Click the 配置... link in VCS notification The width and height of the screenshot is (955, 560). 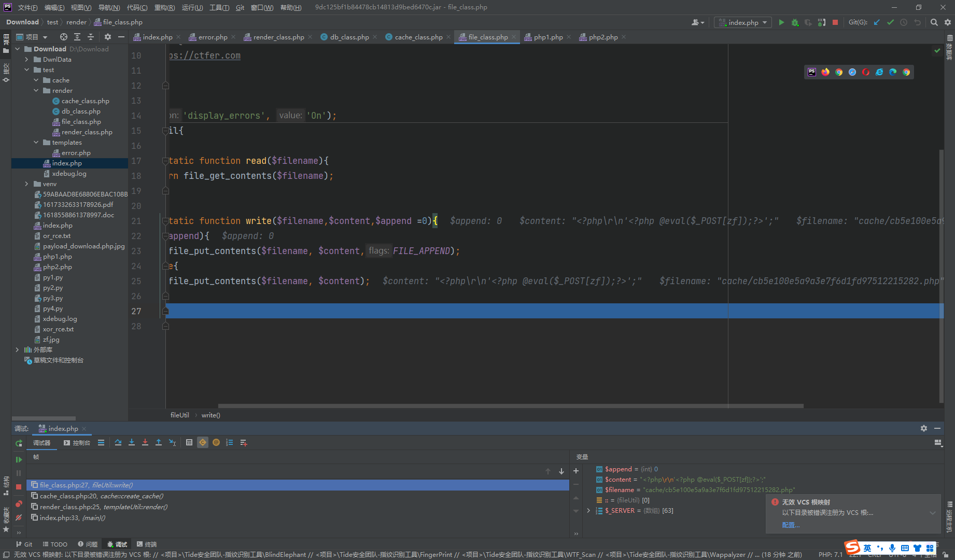click(x=790, y=525)
